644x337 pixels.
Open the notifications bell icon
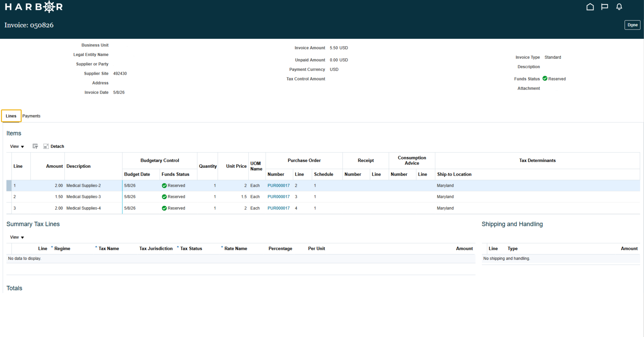619,7
